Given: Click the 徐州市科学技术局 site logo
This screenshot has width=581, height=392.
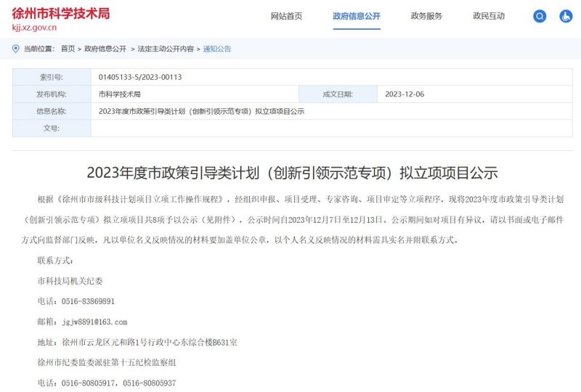Looking at the screenshot, I should 61,13.
